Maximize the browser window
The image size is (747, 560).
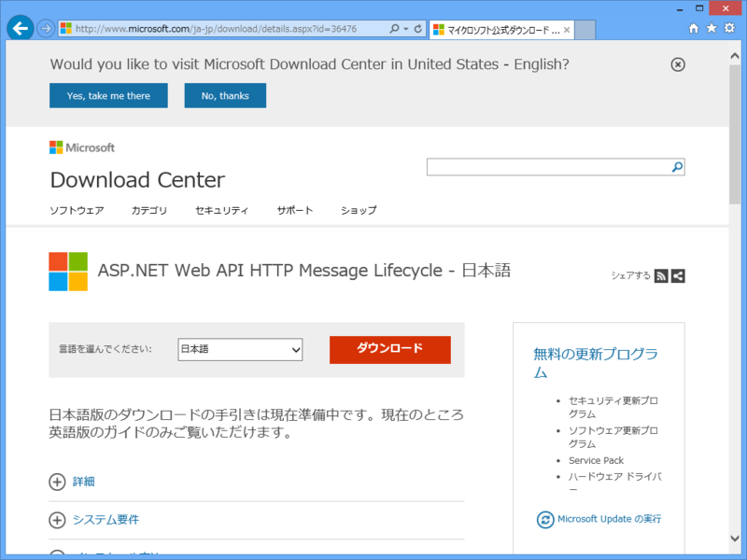[x=699, y=8]
